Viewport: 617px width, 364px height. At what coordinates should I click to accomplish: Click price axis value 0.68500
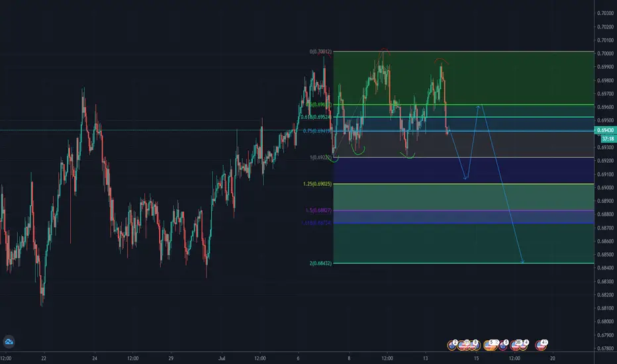pyautogui.click(x=606, y=255)
